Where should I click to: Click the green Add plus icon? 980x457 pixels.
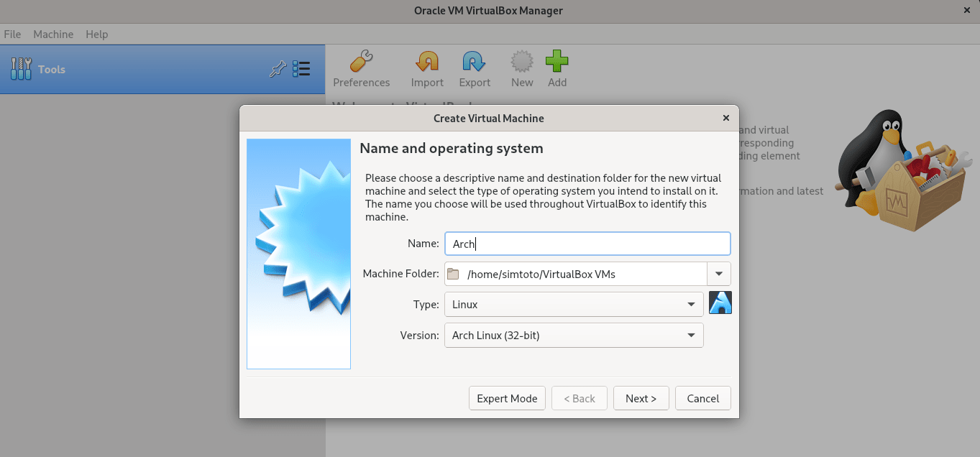pos(557,63)
